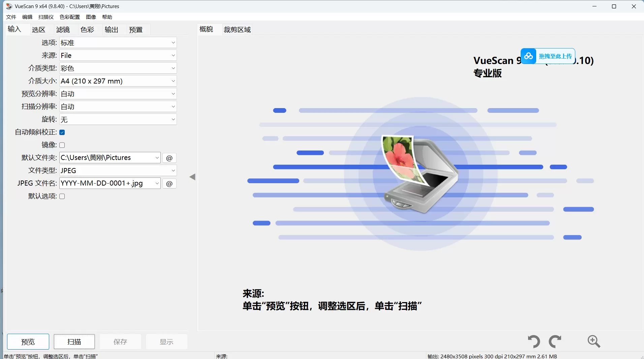The width and height of the screenshot is (644, 359).
Task: Enable the 默认选项 checkbox
Action: (62, 196)
